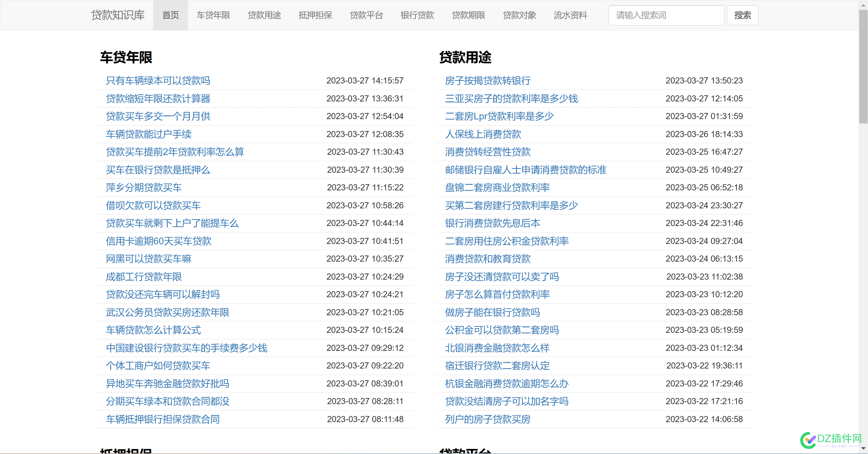Click the scrollbar up arrow
The height and width of the screenshot is (454, 868).
(863, 5)
